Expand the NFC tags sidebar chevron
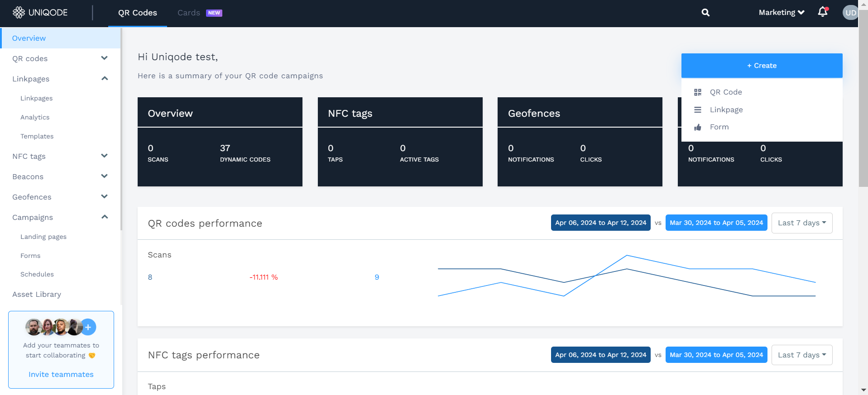The image size is (868, 395). point(105,156)
